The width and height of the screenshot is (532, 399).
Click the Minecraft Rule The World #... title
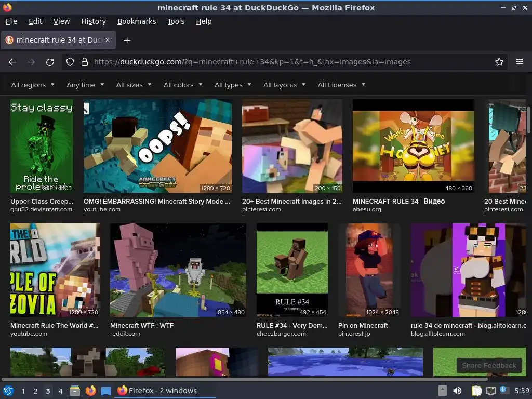[54, 325]
